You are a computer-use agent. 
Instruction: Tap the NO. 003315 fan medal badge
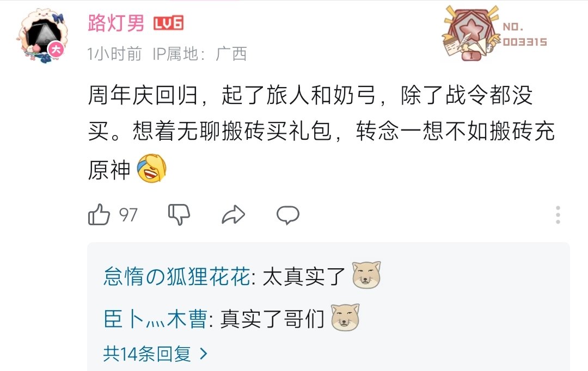[494, 33]
